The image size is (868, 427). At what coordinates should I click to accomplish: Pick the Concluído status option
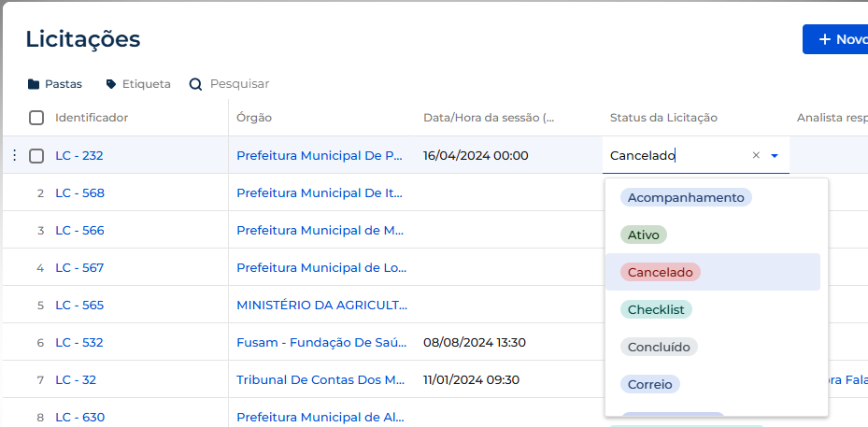(659, 348)
